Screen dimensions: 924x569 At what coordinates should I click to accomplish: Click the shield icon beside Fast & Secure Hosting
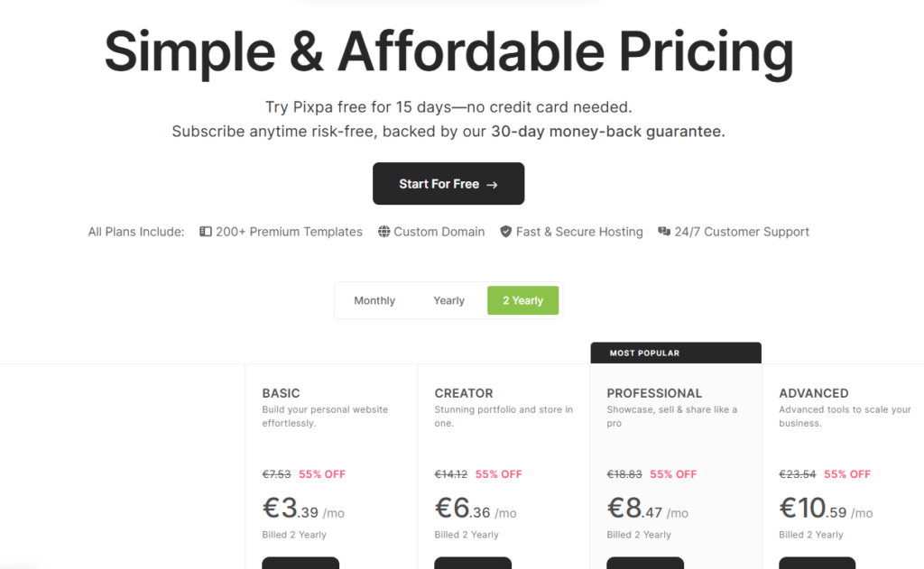[506, 232]
